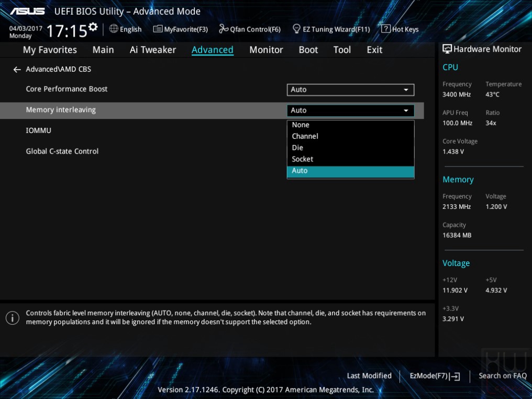Open Core Performance Boost dropdown

(x=350, y=90)
